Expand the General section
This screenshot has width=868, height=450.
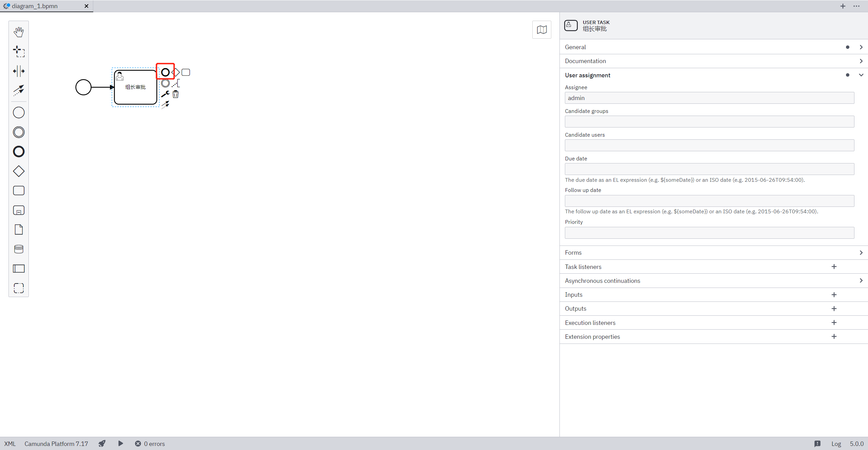[x=714, y=47]
